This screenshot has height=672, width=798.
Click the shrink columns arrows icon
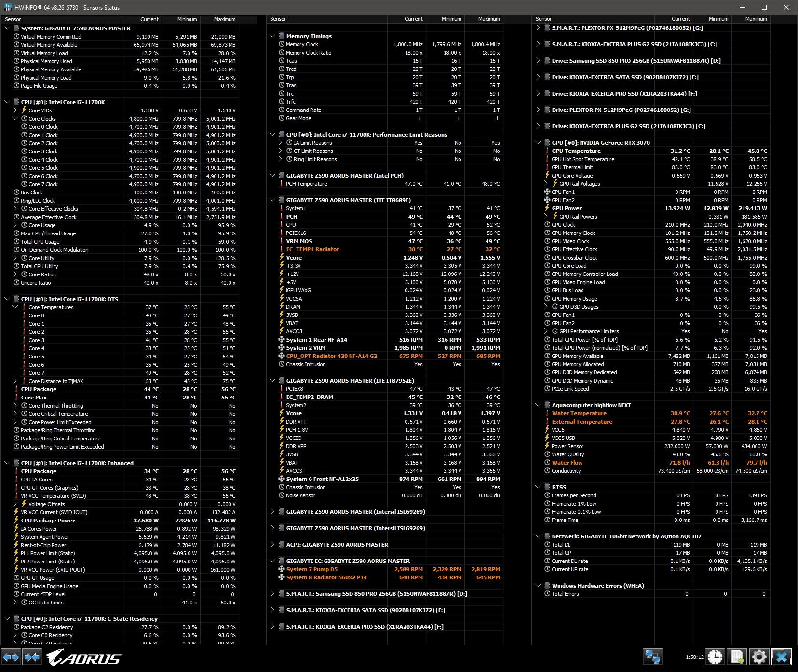[32, 657]
